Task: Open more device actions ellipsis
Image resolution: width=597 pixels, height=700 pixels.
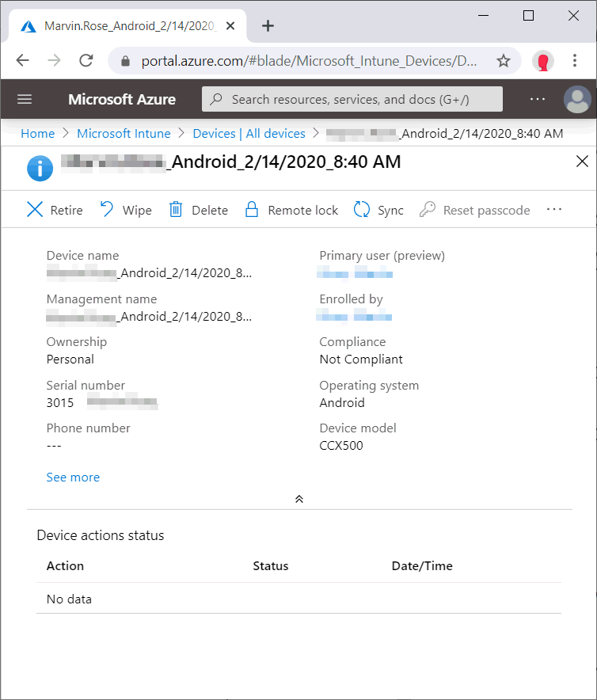Action: pos(553,209)
